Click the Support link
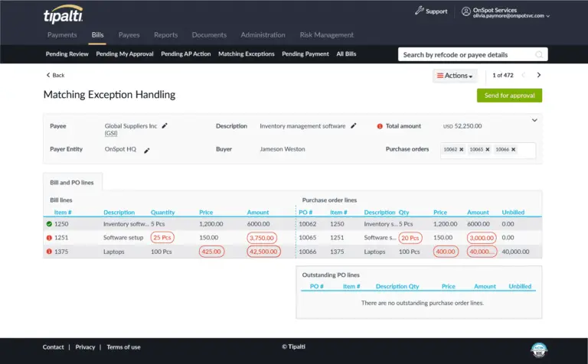Screen dimensions: 588x364 tap(436, 11)
